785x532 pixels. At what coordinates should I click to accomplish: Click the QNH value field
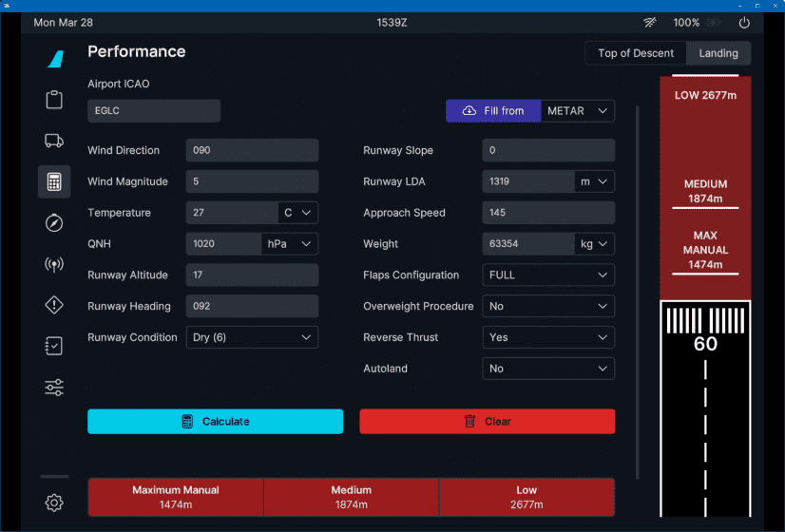point(223,244)
